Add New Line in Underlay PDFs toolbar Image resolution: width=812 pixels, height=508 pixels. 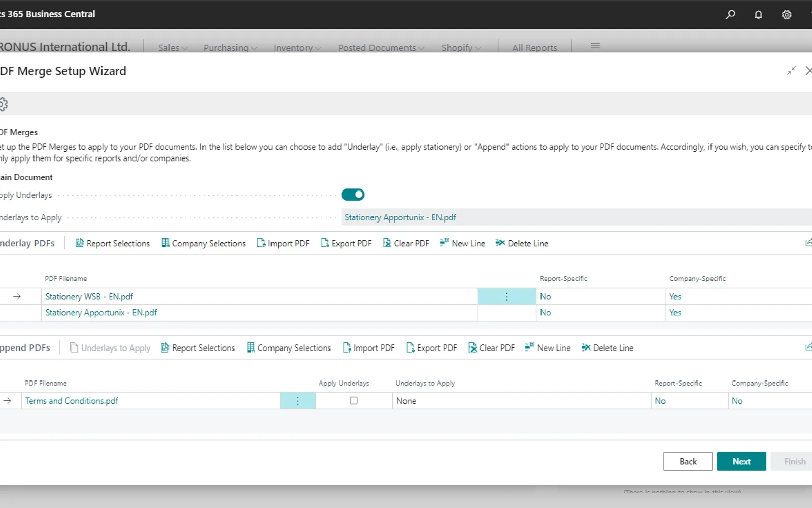click(462, 243)
